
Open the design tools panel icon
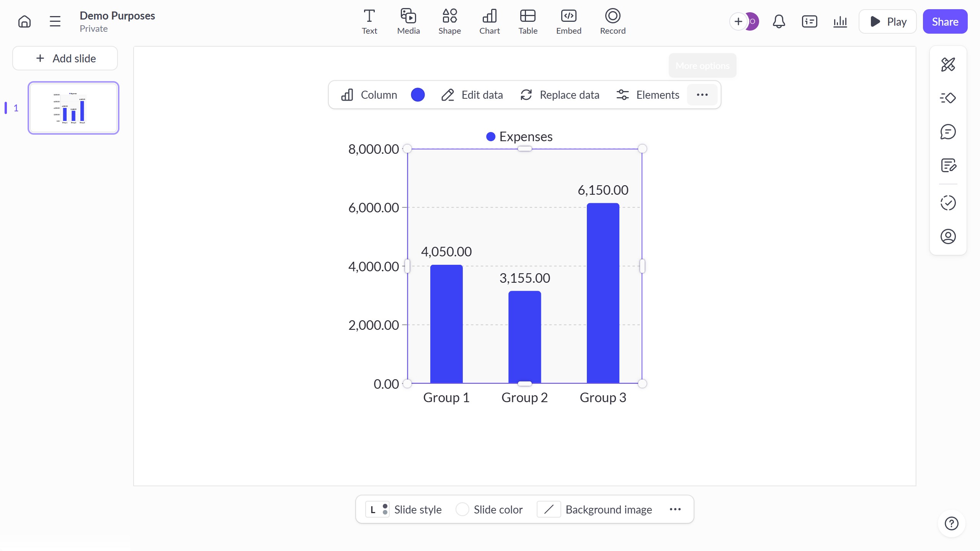click(x=948, y=65)
